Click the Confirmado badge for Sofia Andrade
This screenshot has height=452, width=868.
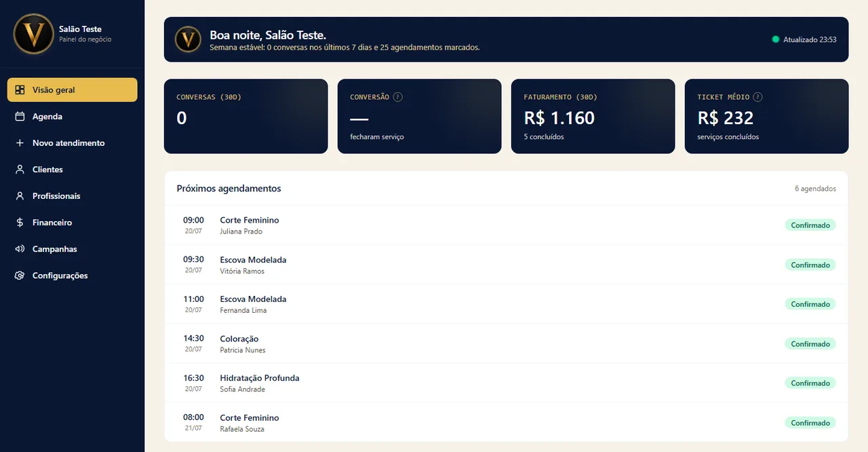click(x=810, y=383)
